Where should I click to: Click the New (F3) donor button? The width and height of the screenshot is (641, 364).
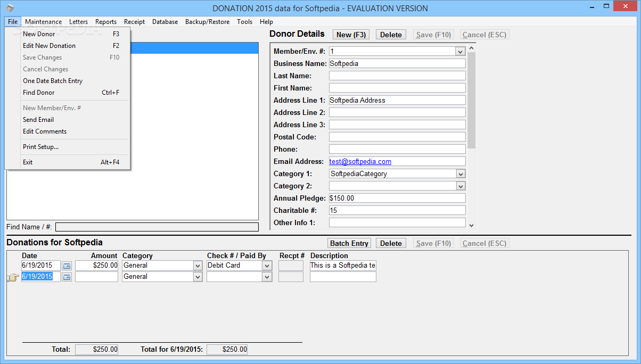(x=351, y=35)
